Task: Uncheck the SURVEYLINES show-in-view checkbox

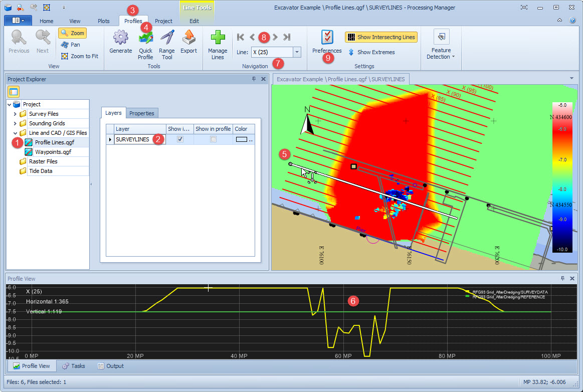Action: pos(180,139)
